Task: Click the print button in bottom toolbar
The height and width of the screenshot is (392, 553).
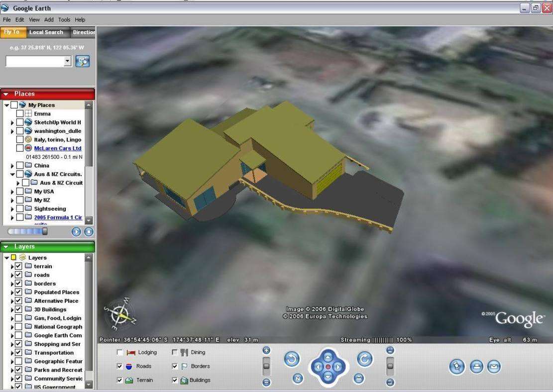Action: 476,367
